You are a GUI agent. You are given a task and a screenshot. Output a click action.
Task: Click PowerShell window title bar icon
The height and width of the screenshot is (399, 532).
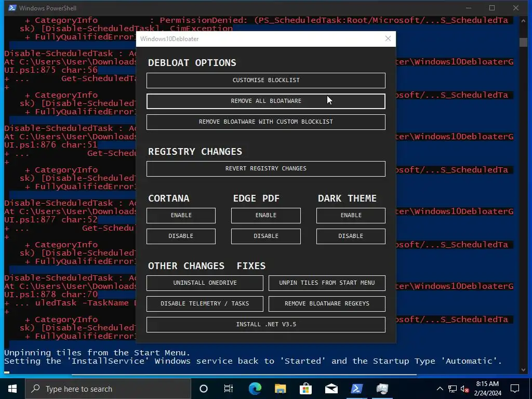coord(12,8)
